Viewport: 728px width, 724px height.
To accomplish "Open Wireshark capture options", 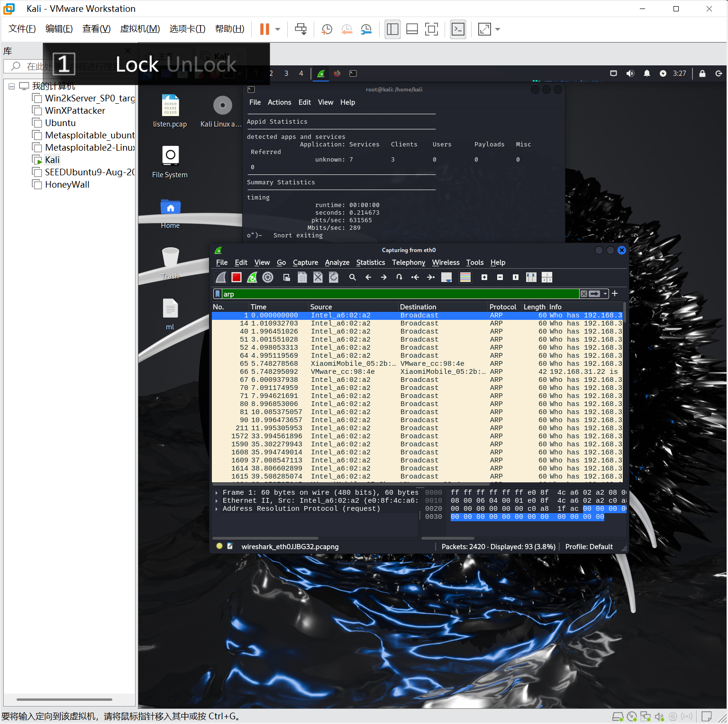I will click(x=268, y=277).
